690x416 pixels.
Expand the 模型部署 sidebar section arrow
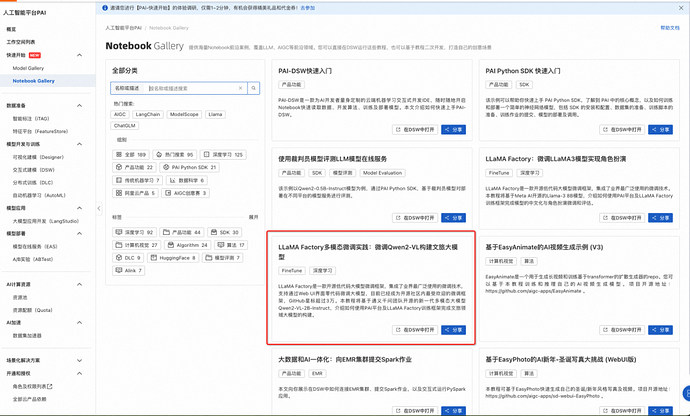coord(80,232)
